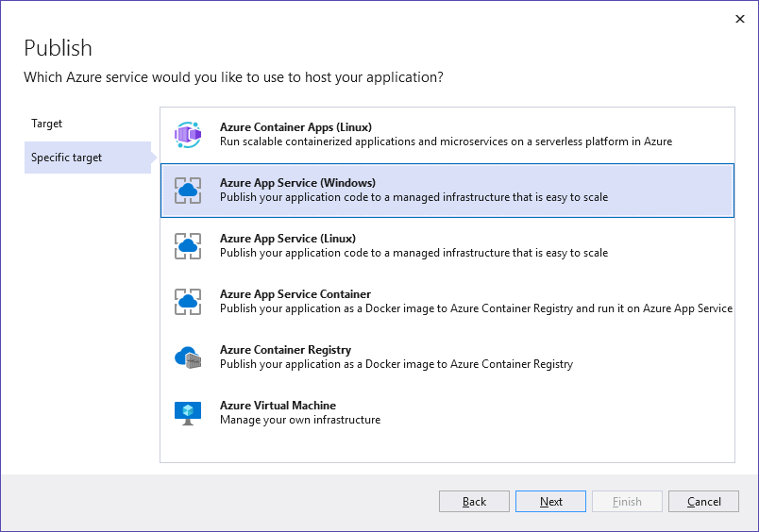
Task: Click 'Run scalable containerized applications' description
Action: 446,141
